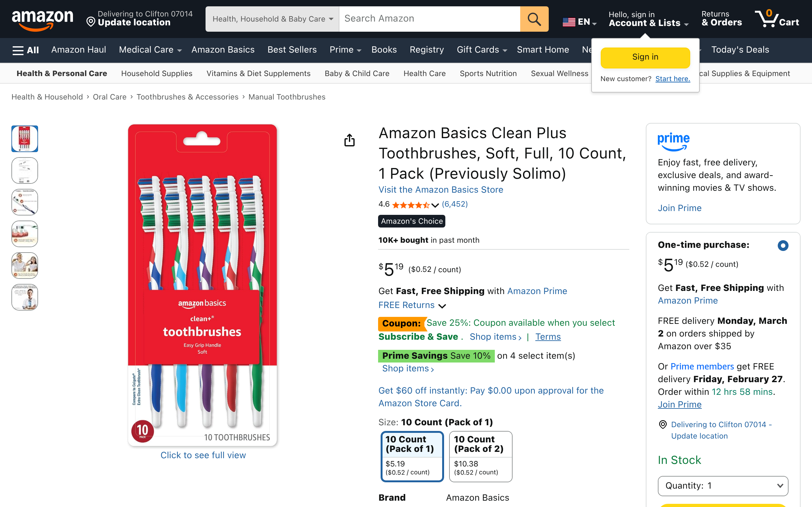Expand the FREE Returns chevron
Image resolution: width=812 pixels, height=507 pixels.
[x=442, y=306]
